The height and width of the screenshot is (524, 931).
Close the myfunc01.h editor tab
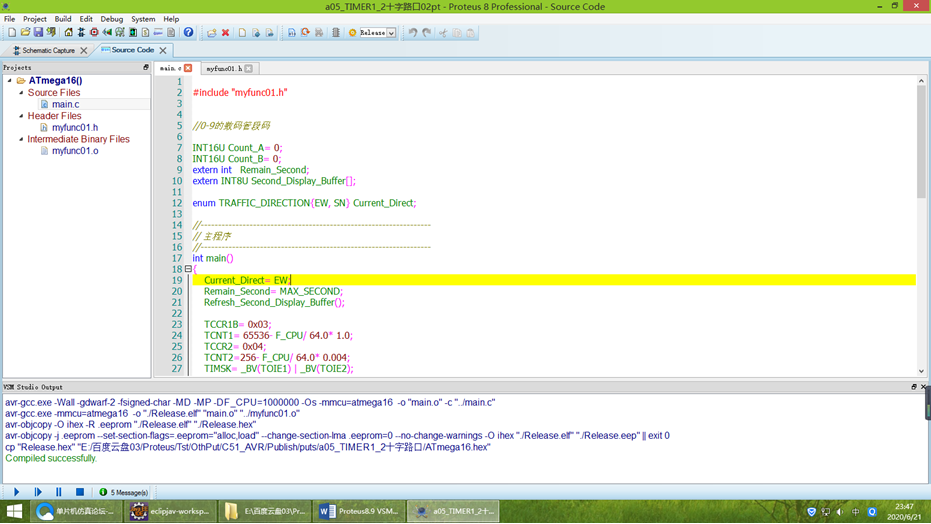pyautogui.click(x=249, y=69)
